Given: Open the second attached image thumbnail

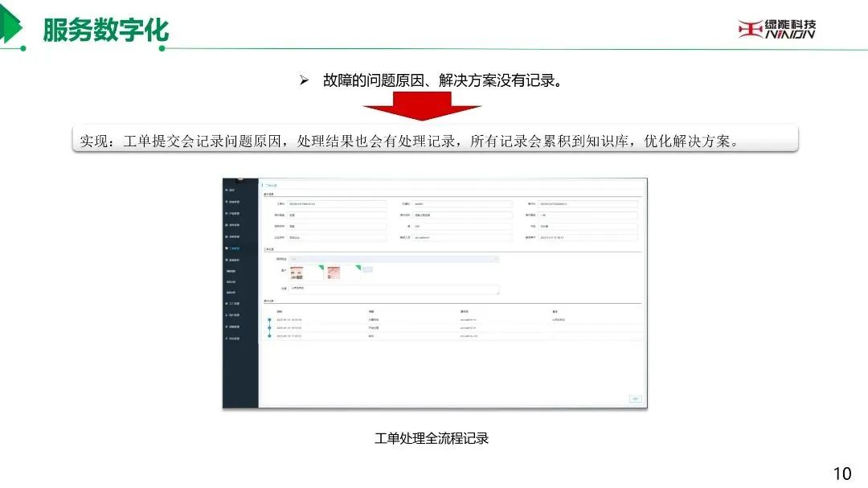Looking at the screenshot, I should point(334,272).
